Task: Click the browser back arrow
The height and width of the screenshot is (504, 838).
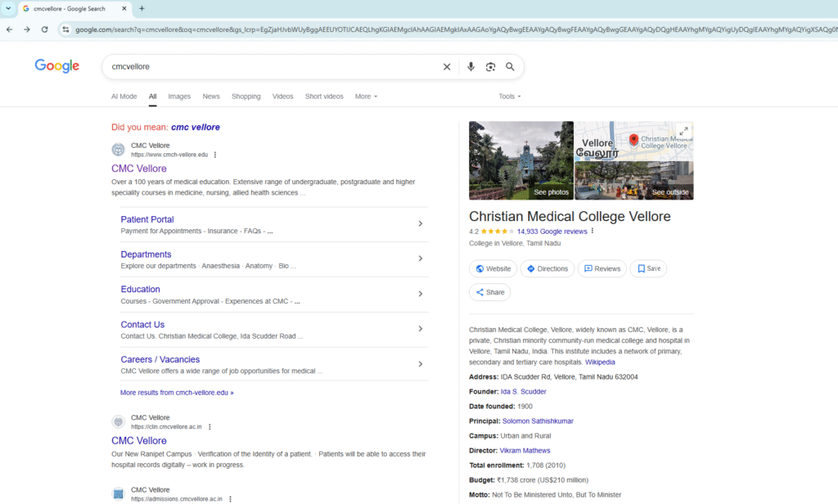Action: pos(9,29)
